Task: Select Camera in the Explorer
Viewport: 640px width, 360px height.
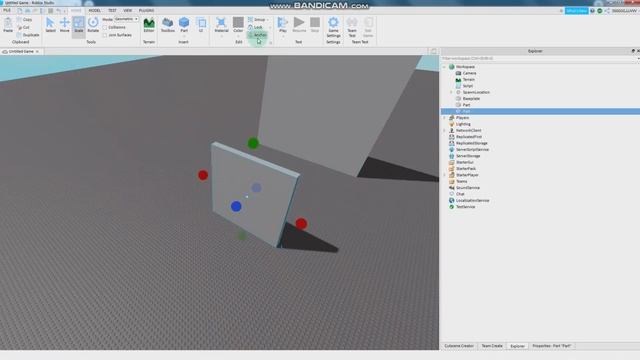Action: pos(469,73)
